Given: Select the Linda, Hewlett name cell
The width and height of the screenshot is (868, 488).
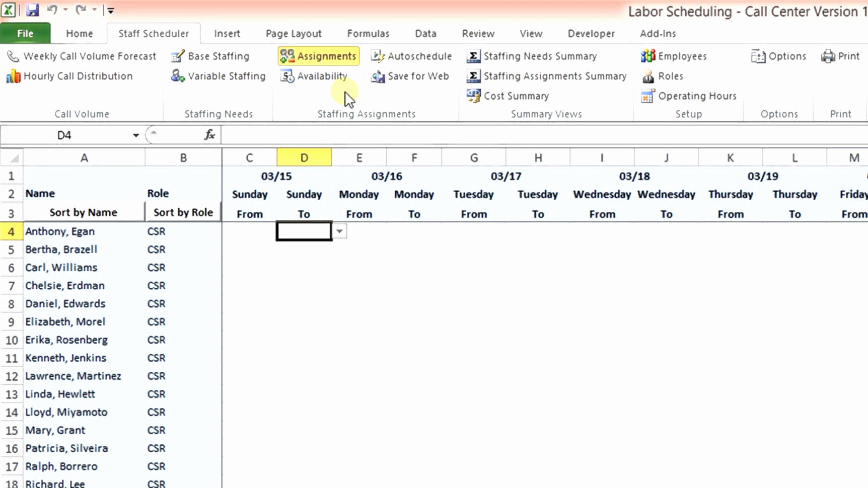Looking at the screenshot, I should coord(84,394).
